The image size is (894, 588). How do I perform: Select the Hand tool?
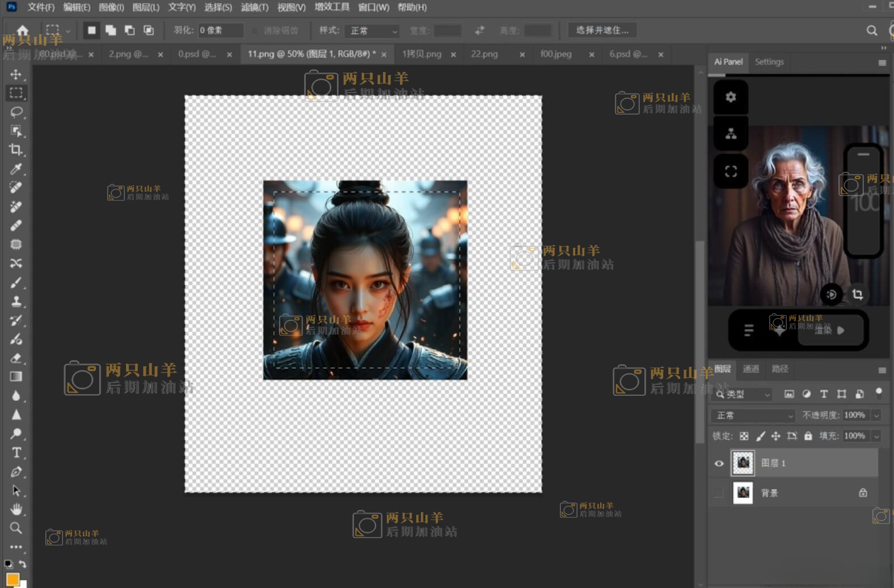click(16, 509)
